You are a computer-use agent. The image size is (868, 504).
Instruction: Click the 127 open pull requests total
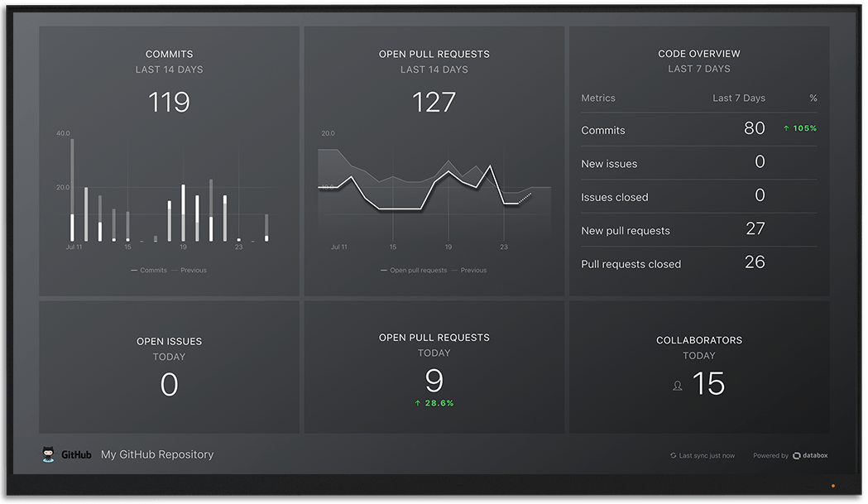pos(434,103)
